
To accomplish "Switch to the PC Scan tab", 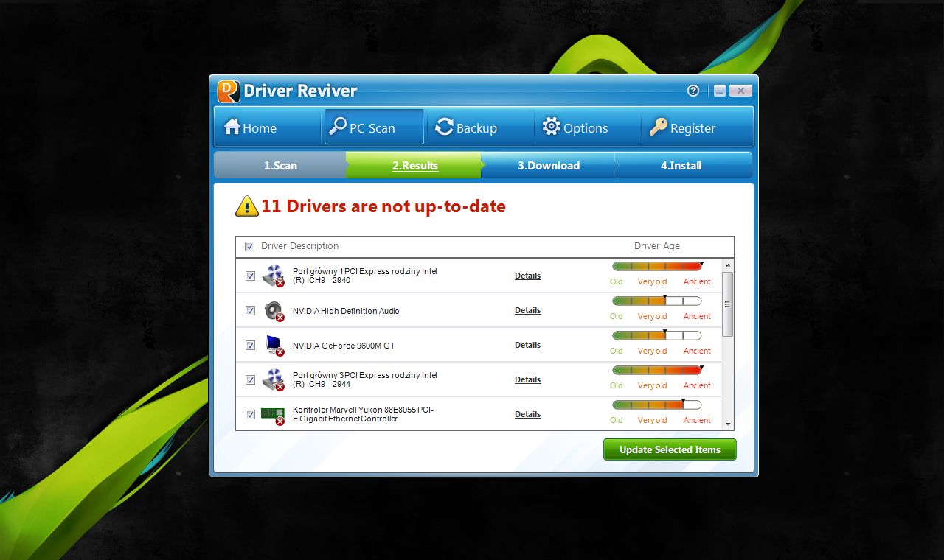I will [373, 127].
